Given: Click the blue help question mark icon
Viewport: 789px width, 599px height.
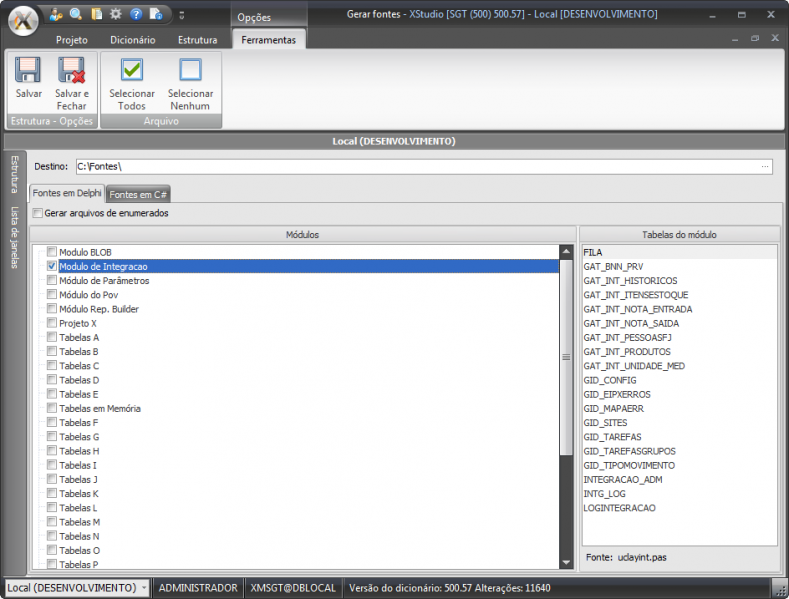Looking at the screenshot, I should [x=136, y=14].
